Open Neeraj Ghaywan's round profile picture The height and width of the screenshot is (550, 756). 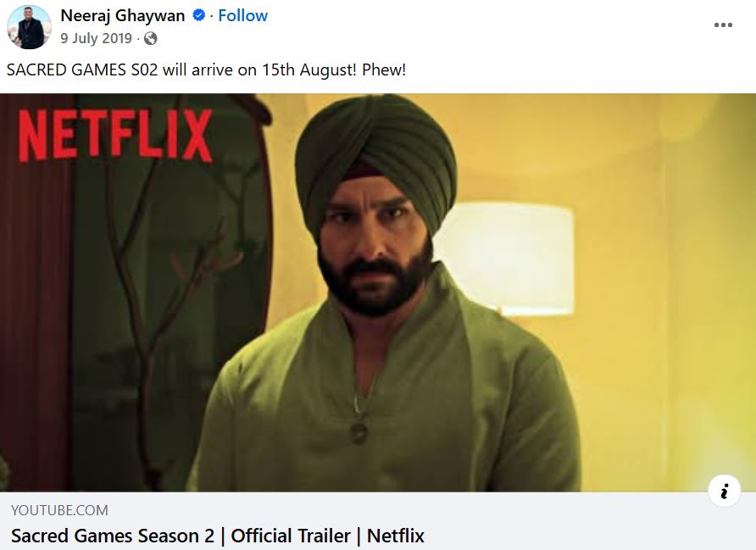(29, 27)
